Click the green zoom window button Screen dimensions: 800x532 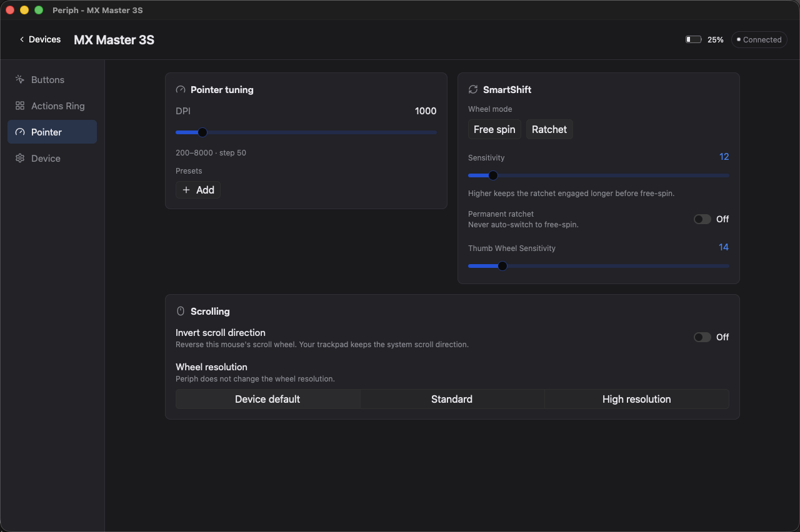pyautogui.click(x=39, y=11)
